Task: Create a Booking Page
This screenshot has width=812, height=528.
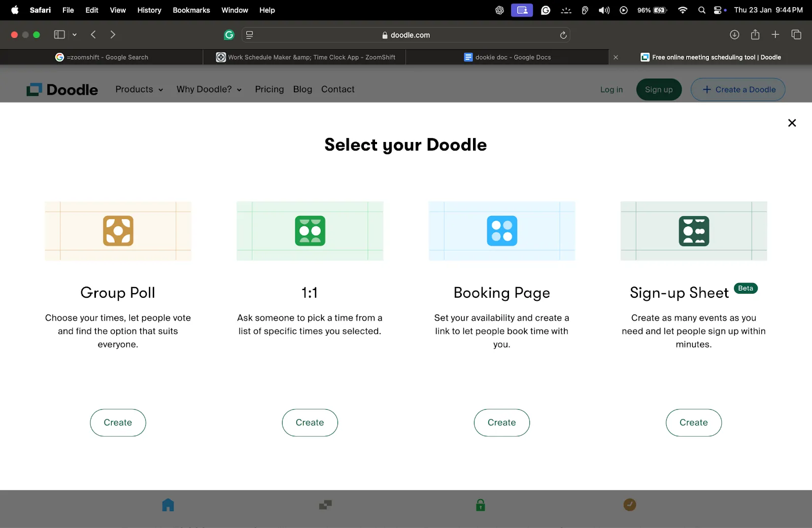Action: click(502, 423)
